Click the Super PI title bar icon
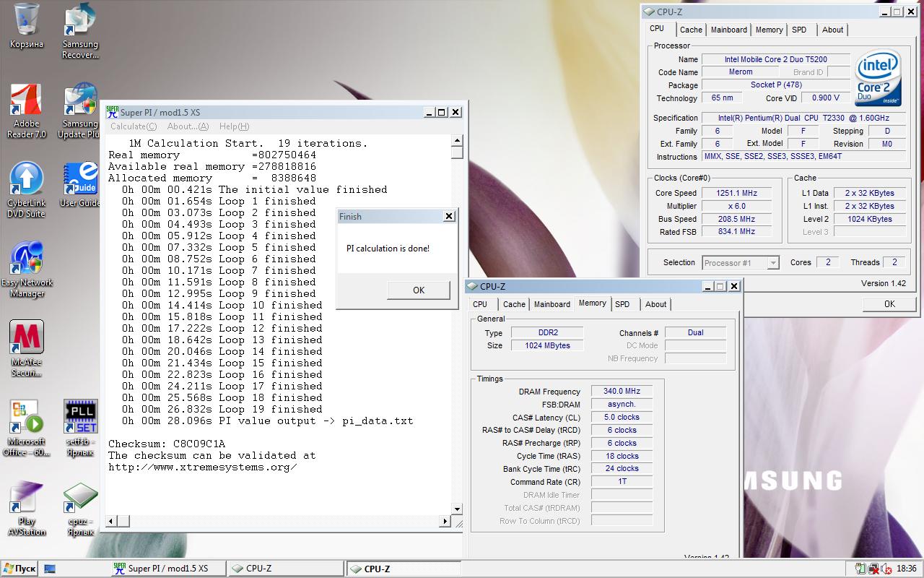The width and height of the screenshot is (924, 578). click(x=112, y=112)
